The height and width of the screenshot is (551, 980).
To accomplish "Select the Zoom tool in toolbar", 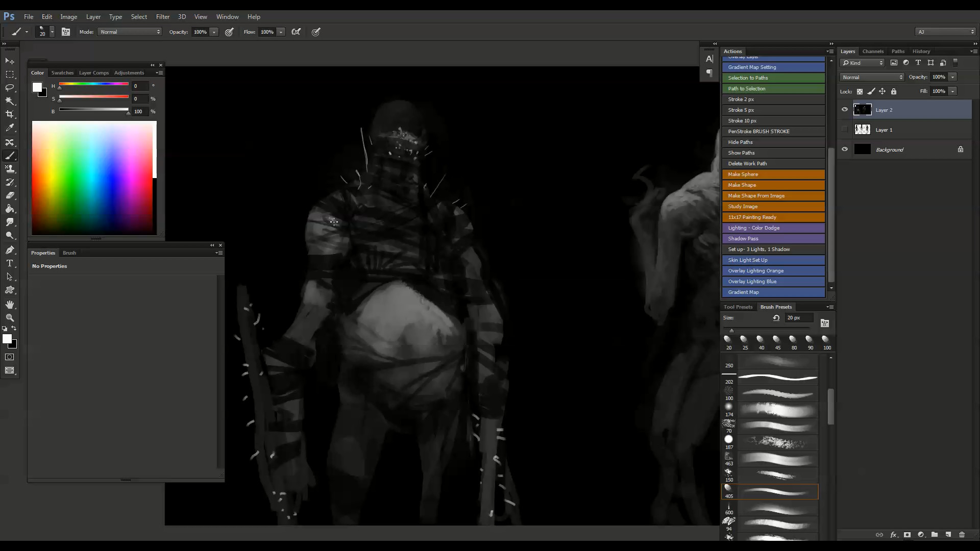I will (x=10, y=317).
